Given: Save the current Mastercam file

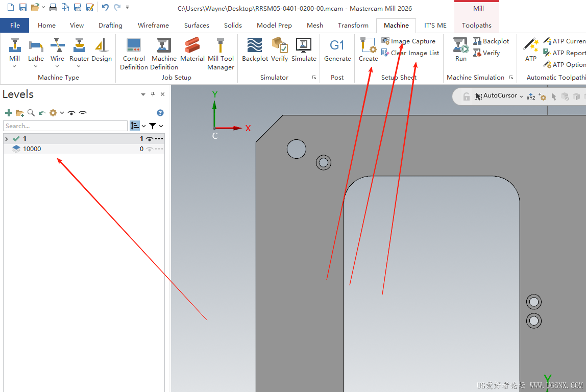Looking at the screenshot, I should coord(23,7).
